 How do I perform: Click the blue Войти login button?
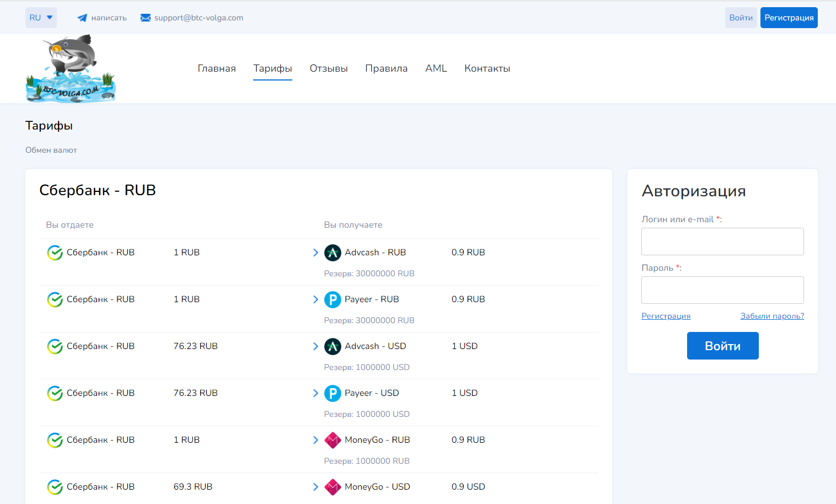tap(722, 346)
